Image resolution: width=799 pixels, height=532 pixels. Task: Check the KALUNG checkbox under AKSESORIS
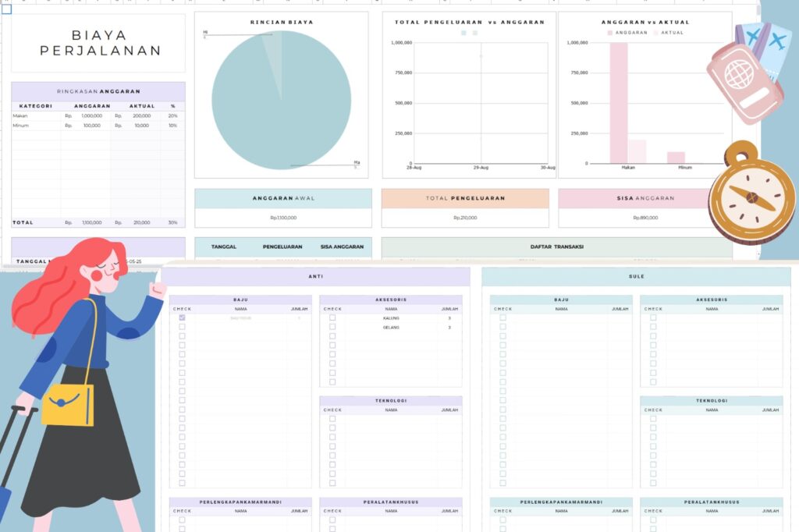[x=331, y=317]
